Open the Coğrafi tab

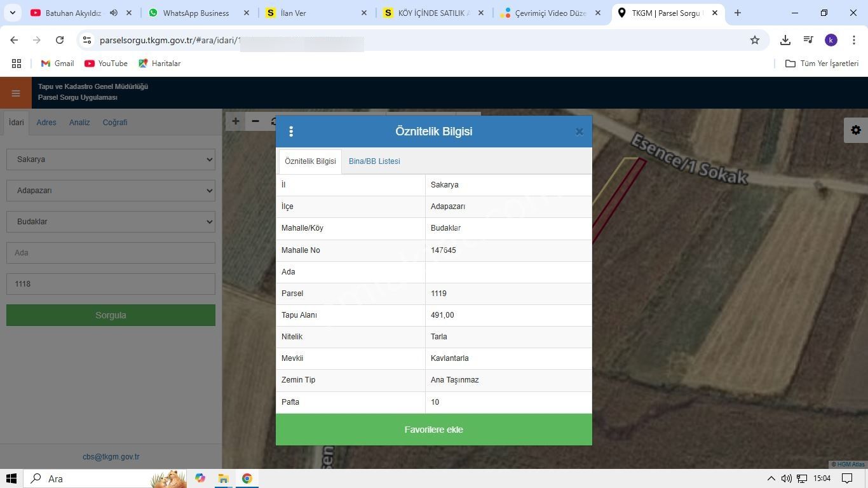115,123
